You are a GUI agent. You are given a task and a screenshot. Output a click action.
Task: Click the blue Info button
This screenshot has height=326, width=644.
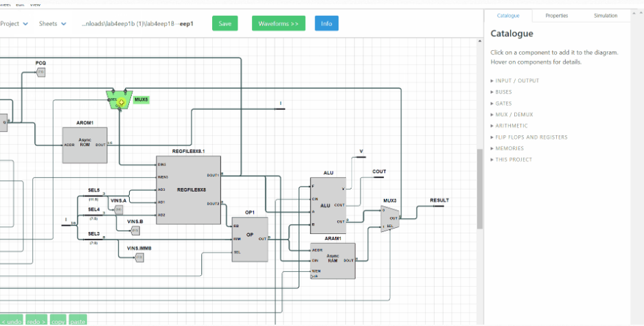coord(326,24)
